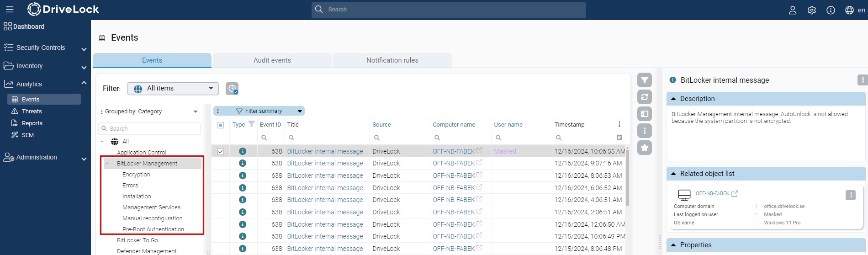Switch to Notification rules tab

[392, 60]
